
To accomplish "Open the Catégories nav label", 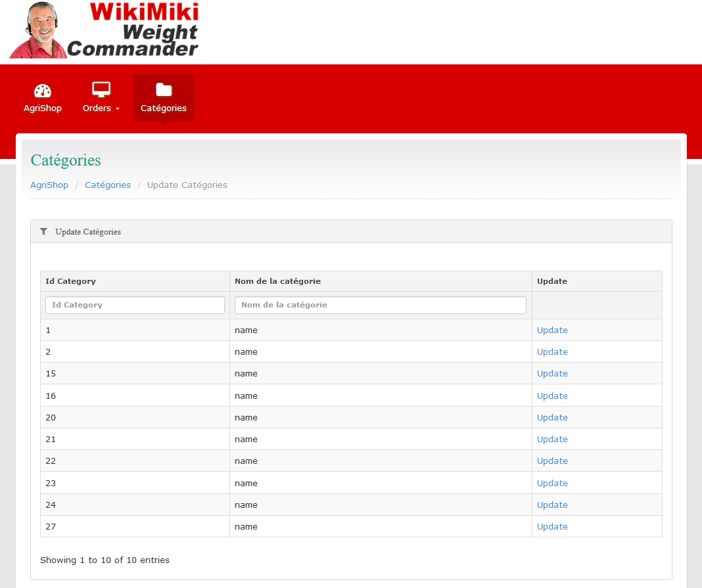I will (x=164, y=108).
